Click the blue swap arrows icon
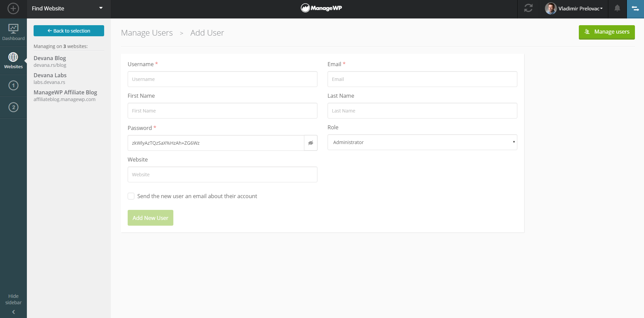The image size is (644, 318). tap(635, 9)
